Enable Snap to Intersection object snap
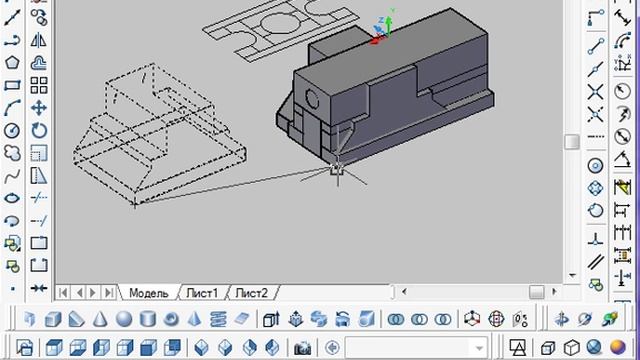Image resolution: width=640 pixels, height=360 pixels. click(596, 92)
